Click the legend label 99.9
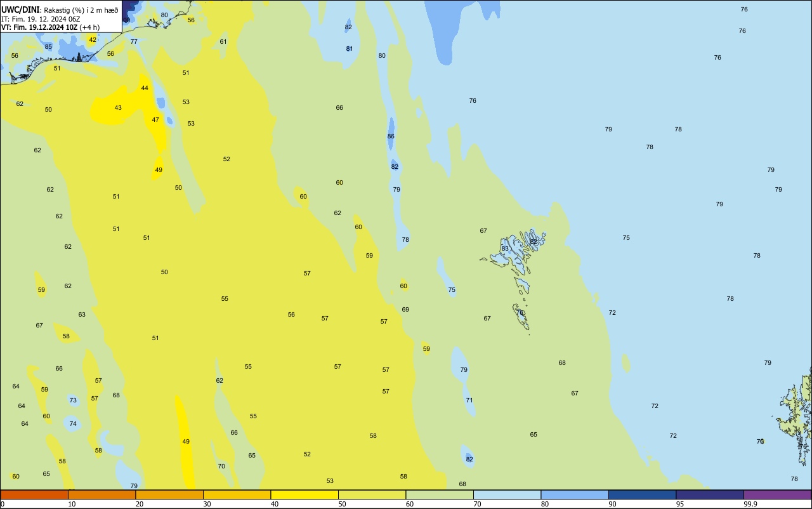 coord(750,504)
